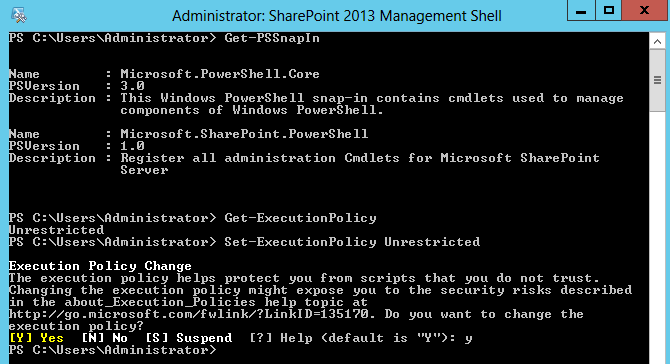Click the [Y] Yes option text
The height and width of the screenshot is (364, 670).
click(x=36, y=338)
